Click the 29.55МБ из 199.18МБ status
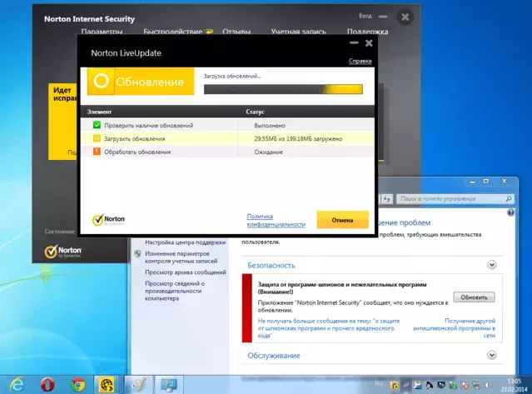The width and height of the screenshot is (532, 394). 298,139
